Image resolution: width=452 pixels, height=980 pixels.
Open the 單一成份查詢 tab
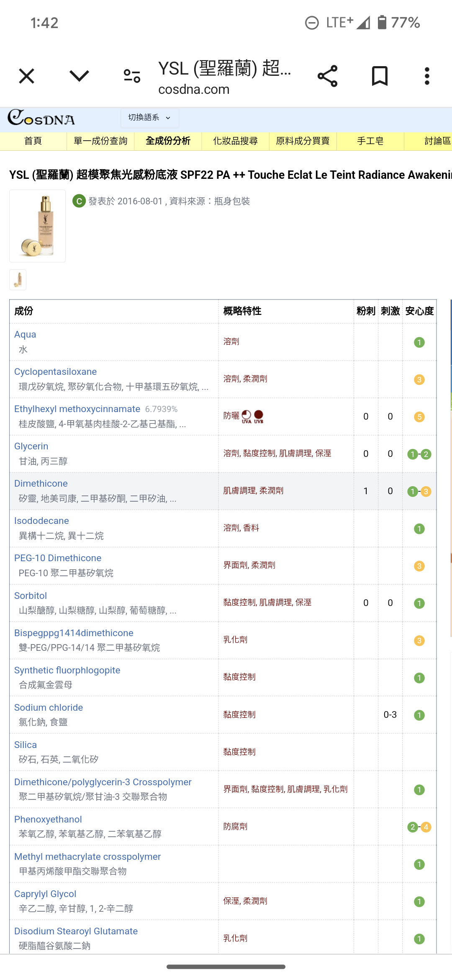pyautogui.click(x=100, y=141)
